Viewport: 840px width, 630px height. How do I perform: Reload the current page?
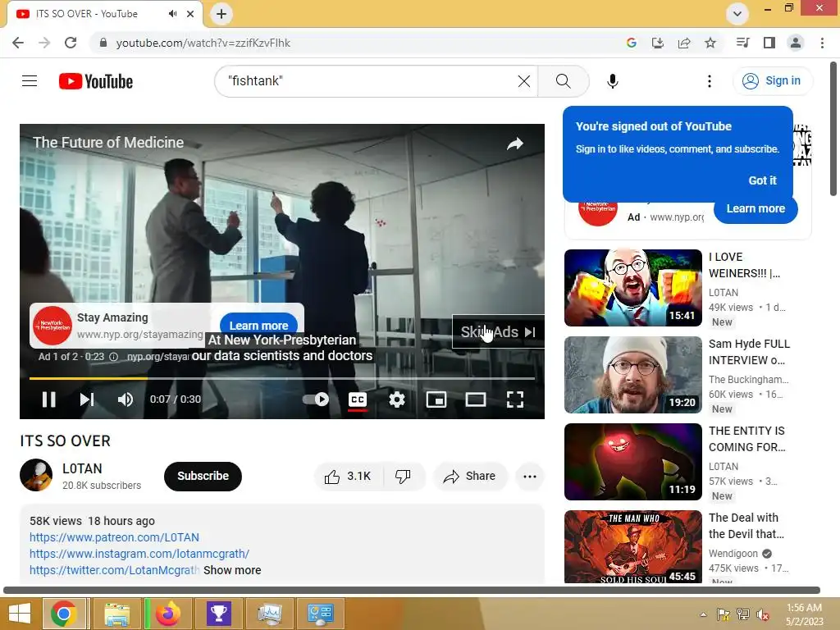click(x=71, y=43)
